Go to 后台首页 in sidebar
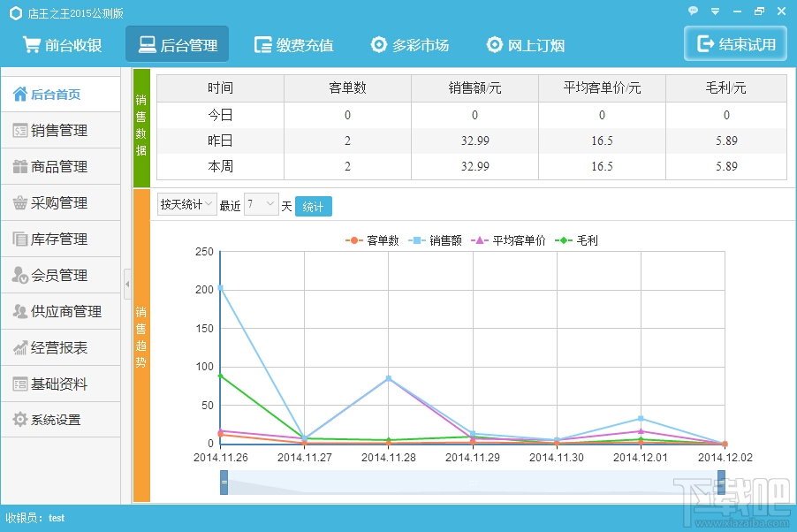This screenshot has height=532, width=797. coord(61,94)
